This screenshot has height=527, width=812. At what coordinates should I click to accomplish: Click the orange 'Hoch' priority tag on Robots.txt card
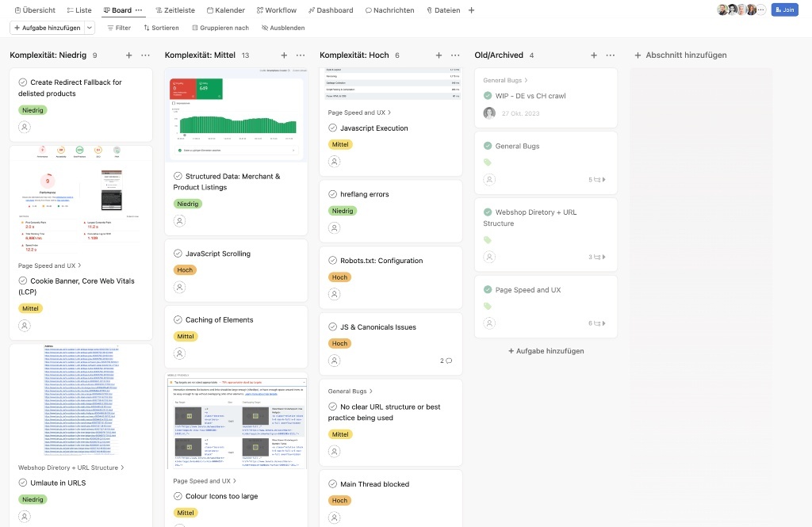tap(339, 277)
